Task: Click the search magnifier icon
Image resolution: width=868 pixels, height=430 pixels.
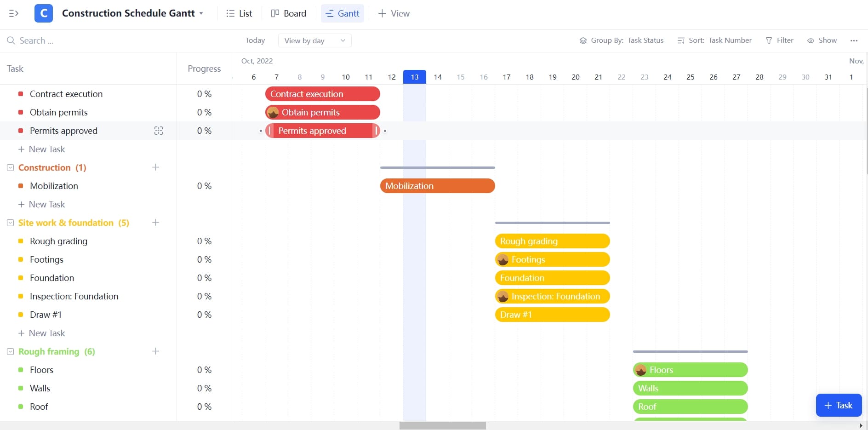Action: coord(11,40)
